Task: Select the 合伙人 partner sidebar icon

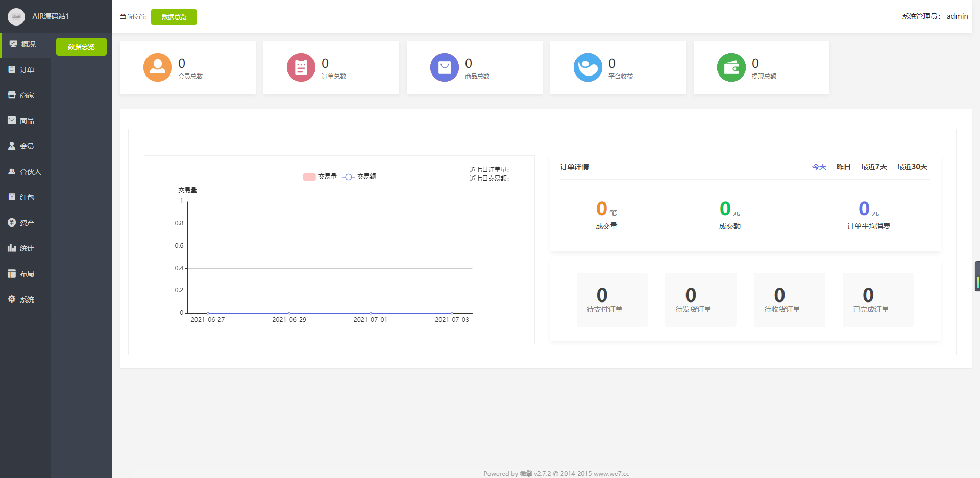Action: coord(12,171)
